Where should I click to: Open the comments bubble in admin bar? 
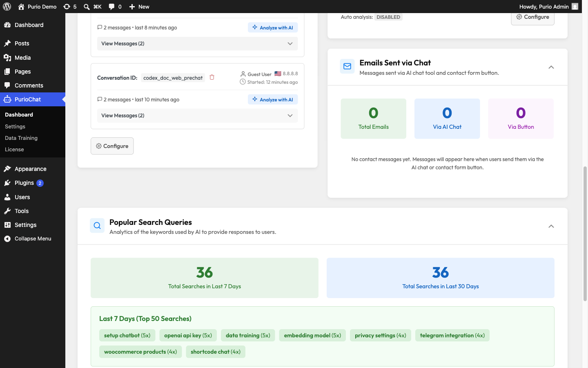[x=115, y=7]
